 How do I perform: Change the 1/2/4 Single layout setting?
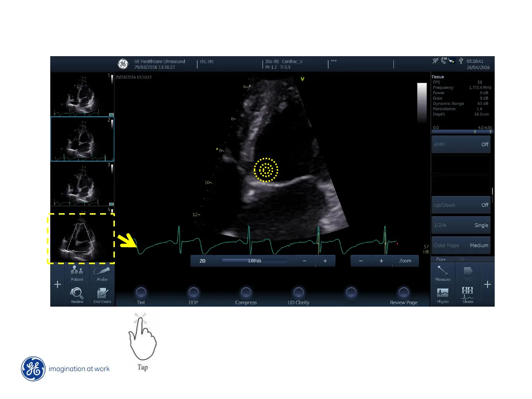click(461, 225)
